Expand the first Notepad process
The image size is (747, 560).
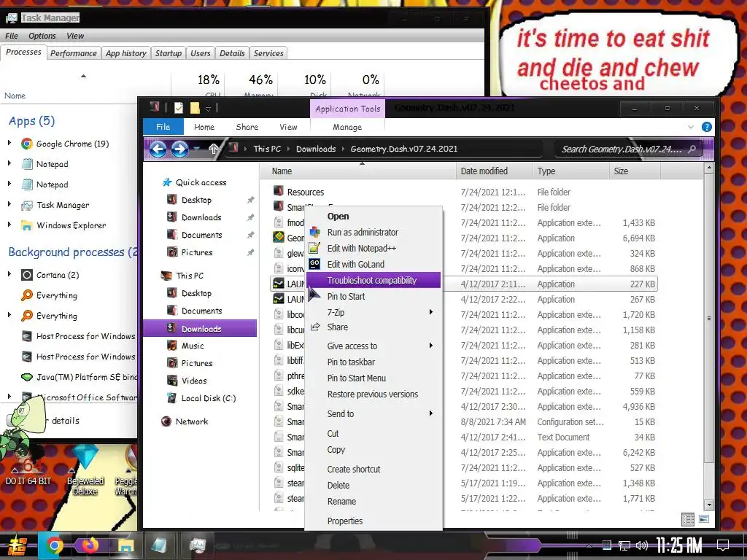9,163
